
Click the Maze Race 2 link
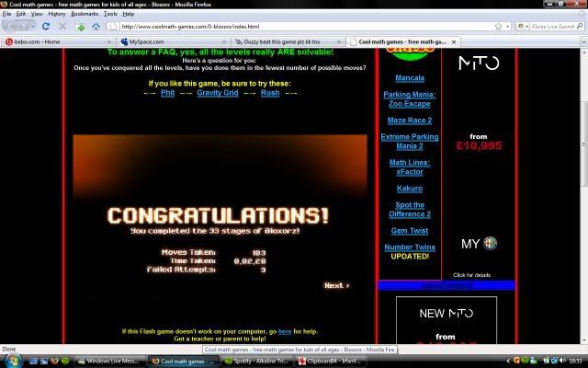[x=409, y=120]
